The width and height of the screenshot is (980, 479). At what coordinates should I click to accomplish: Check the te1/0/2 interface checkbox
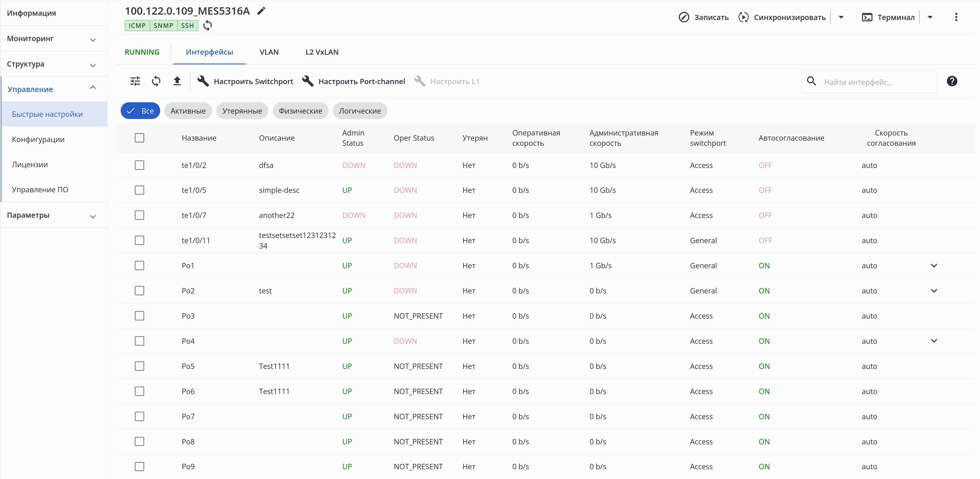coord(139,165)
